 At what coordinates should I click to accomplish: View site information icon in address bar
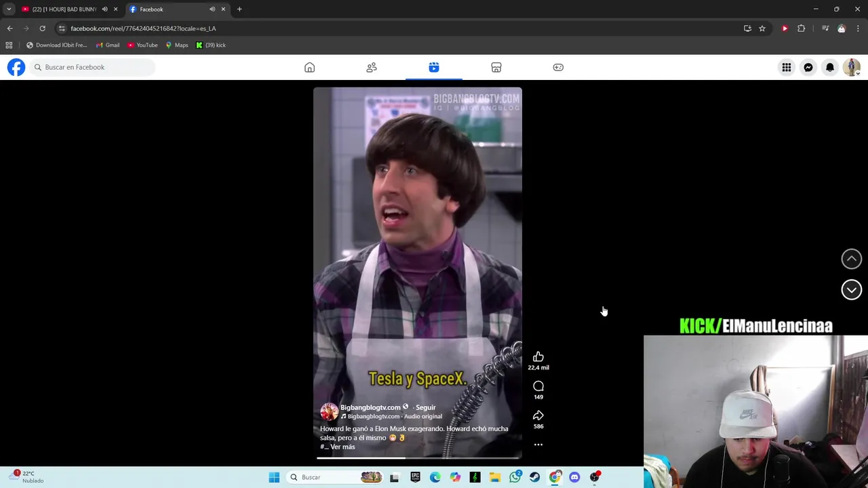pyautogui.click(x=62, y=28)
